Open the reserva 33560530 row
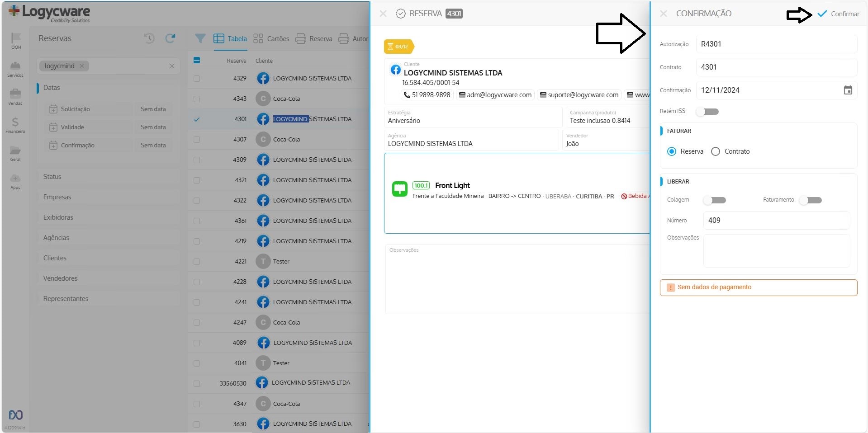Viewport: 868px width, 433px height. pyautogui.click(x=279, y=383)
